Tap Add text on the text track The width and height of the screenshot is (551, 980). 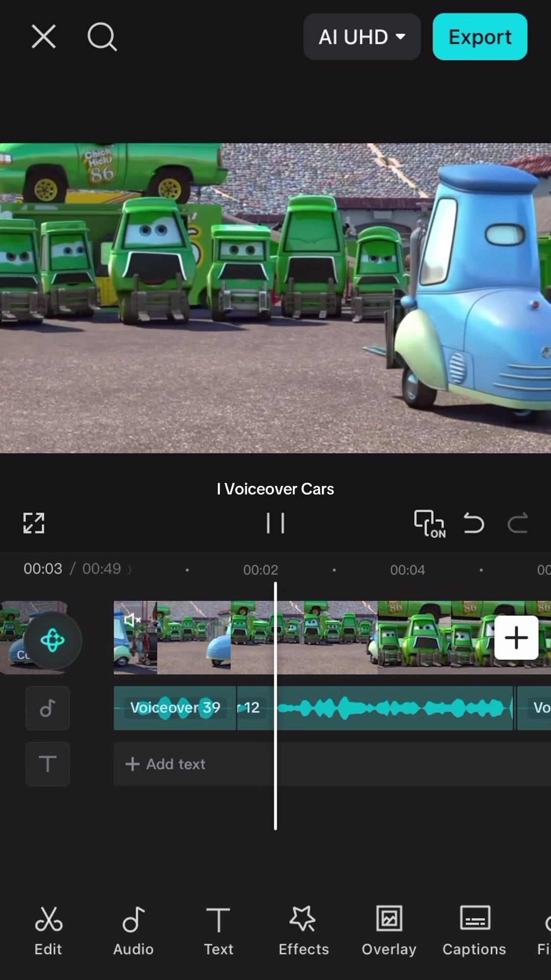point(166,764)
